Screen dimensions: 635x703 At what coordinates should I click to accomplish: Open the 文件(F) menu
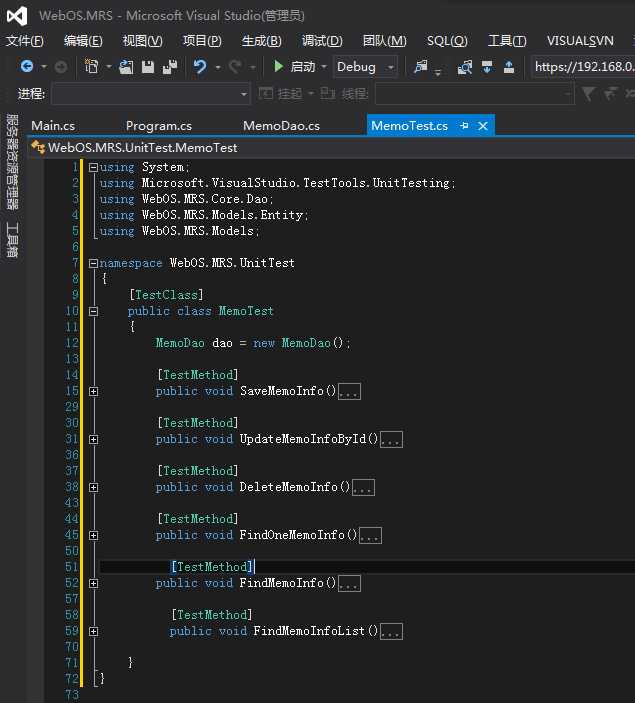pos(24,41)
